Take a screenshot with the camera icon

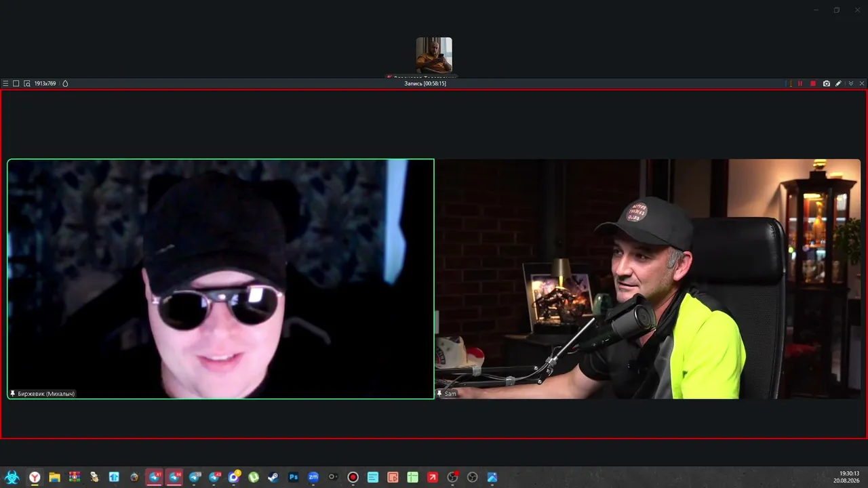[x=826, y=83]
